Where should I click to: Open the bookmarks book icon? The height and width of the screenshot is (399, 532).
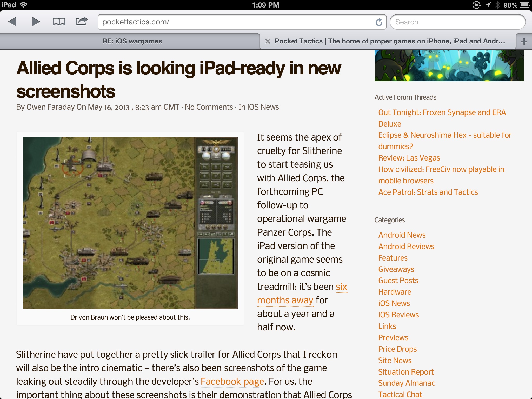[59, 22]
